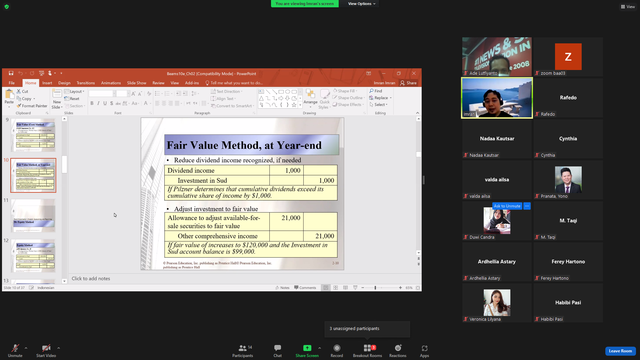This screenshot has height=360, width=640.
Task: Toggle Bullets list in Paragraph group
Action: click(x=158, y=94)
